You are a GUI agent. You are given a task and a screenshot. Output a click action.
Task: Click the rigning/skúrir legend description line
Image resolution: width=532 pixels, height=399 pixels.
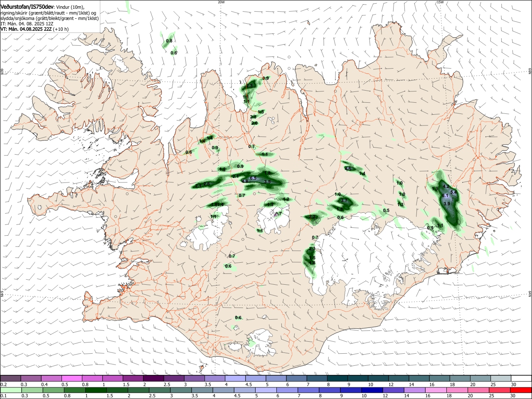[48, 13]
